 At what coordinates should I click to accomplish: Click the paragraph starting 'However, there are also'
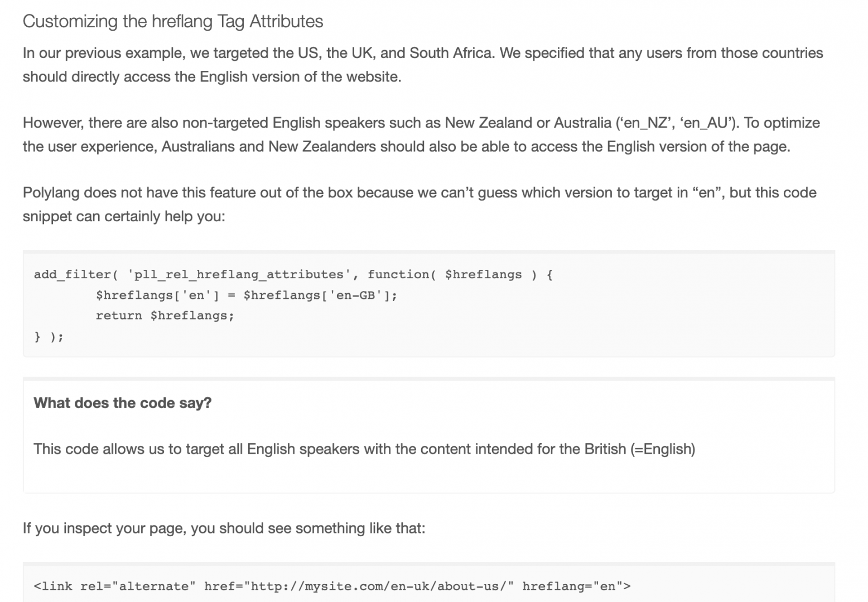(421, 135)
